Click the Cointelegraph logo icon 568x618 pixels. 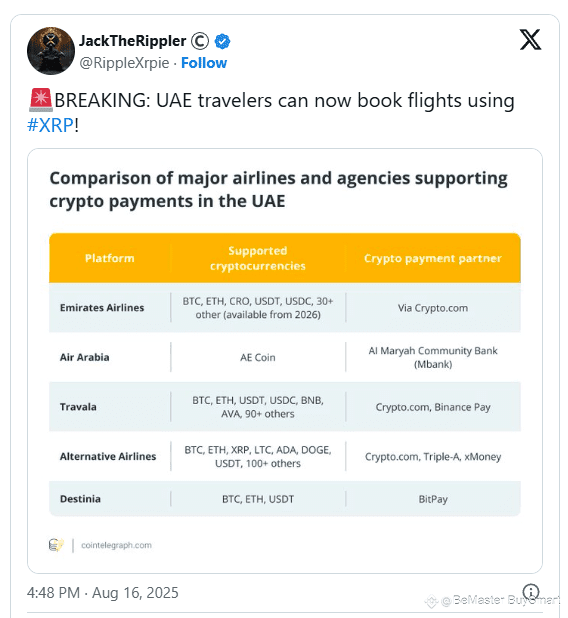(56, 545)
